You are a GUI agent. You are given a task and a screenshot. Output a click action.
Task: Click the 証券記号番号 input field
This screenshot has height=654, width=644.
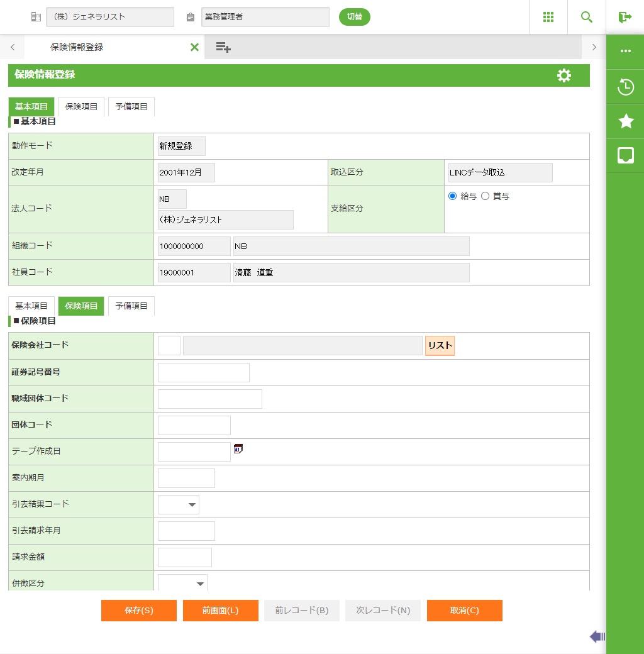(x=204, y=372)
